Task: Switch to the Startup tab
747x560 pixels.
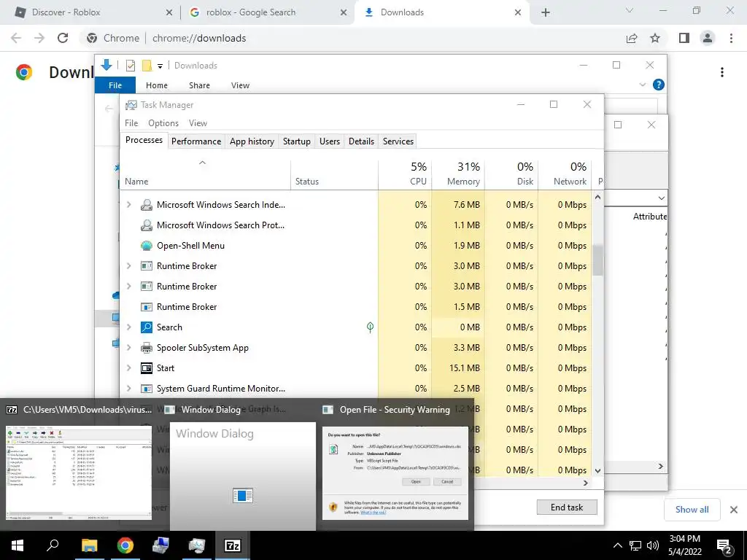Action: tap(297, 141)
